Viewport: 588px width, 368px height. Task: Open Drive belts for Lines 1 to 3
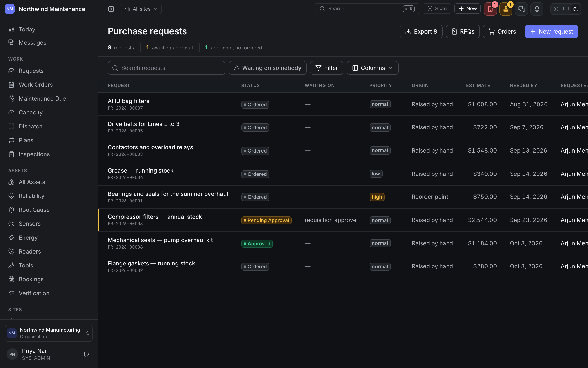144,124
